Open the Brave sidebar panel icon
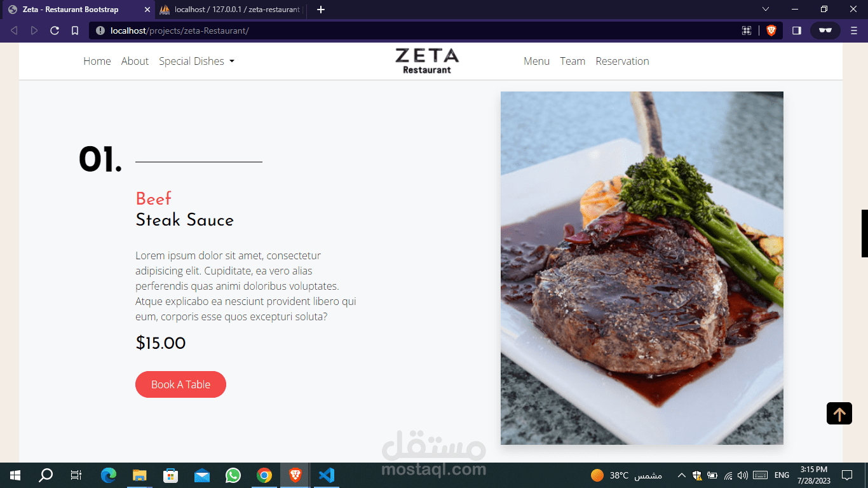Screen dimensions: 868x488 [x=797, y=30]
